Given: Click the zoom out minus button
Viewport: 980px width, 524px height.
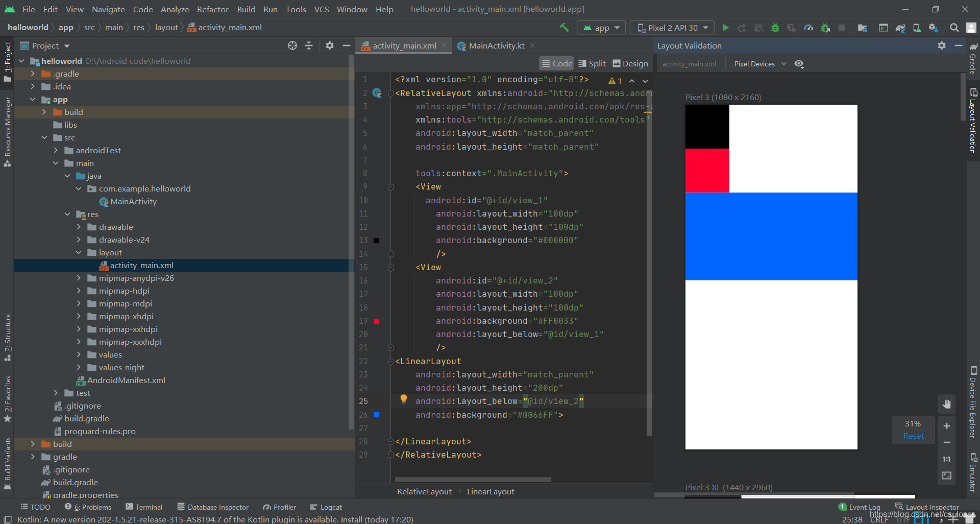Looking at the screenshot, I should [x=947, y=442].
